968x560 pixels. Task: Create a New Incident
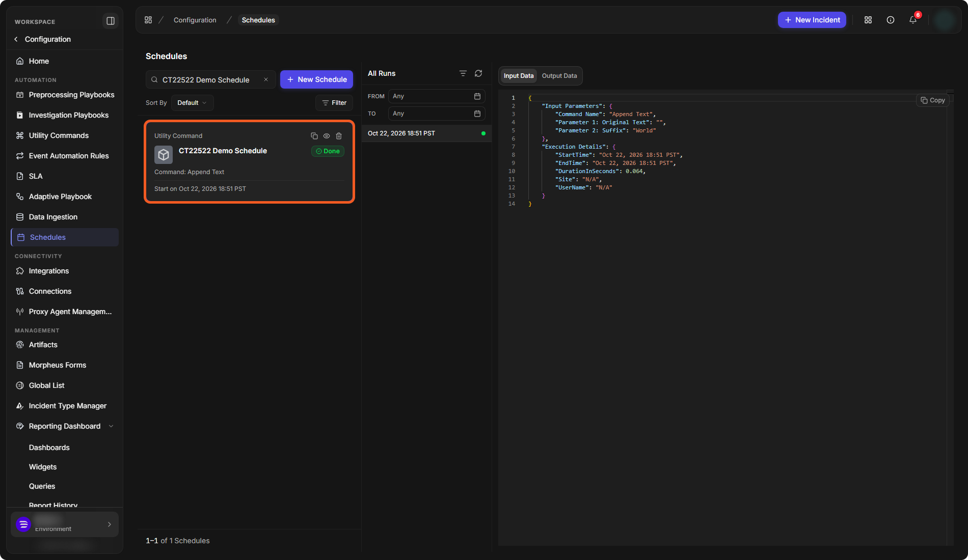point(812,20)
